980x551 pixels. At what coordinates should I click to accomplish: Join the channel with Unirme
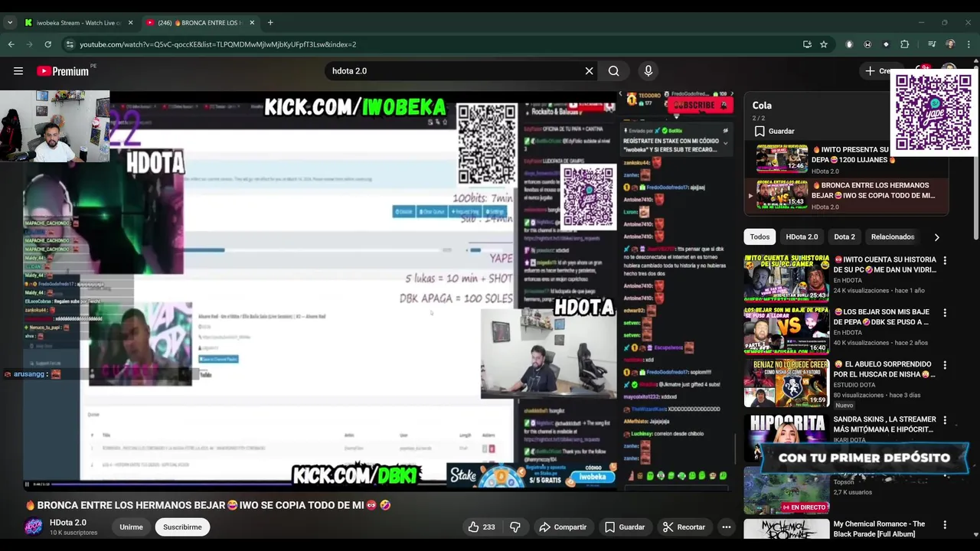pyautogui.click(x=131, y=527)
